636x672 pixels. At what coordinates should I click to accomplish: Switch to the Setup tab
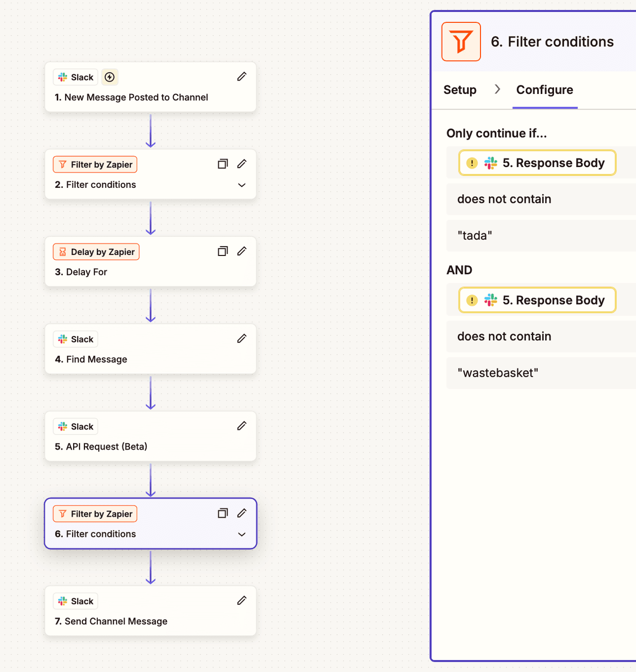[460, 90]
